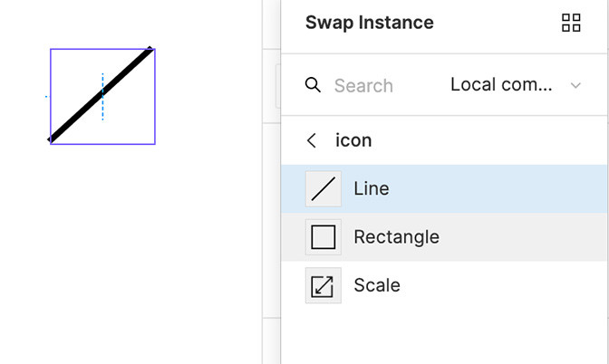
Task: Switch to grid view in Swap Instance
Action: coord(571,23)
